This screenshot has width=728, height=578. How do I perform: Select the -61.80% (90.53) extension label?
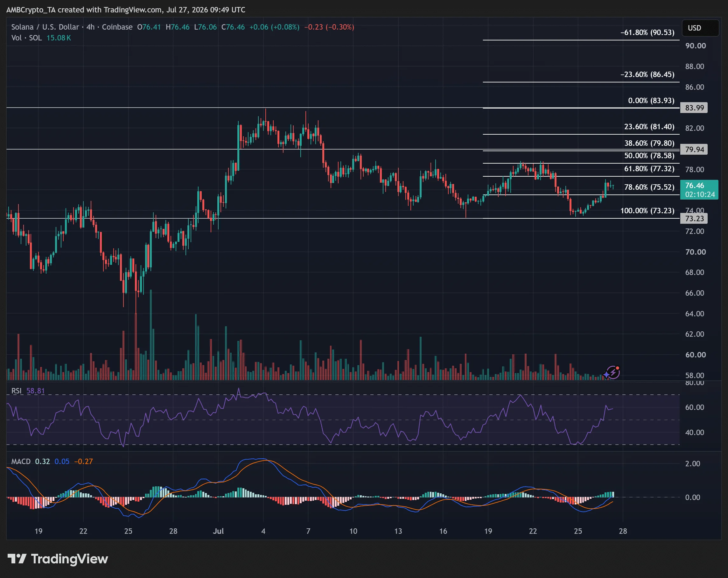(647, 32)
